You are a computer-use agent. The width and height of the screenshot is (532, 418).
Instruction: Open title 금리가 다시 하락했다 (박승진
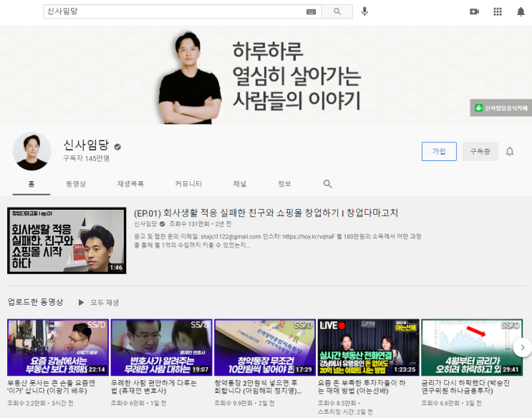click(465, 387)
